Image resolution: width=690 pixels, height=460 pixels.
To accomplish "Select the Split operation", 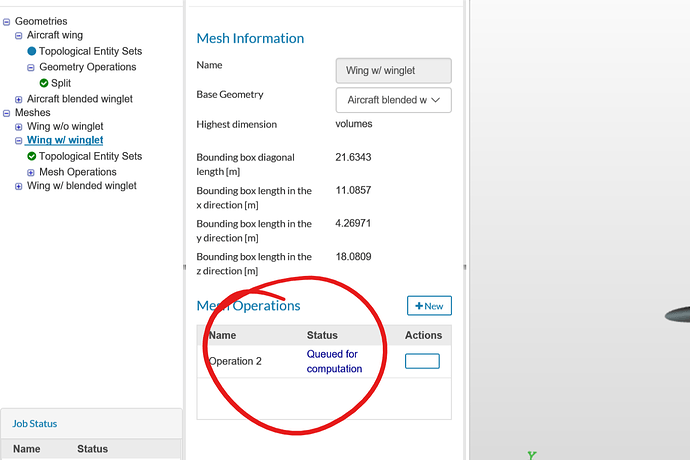I will coord(61,83).
